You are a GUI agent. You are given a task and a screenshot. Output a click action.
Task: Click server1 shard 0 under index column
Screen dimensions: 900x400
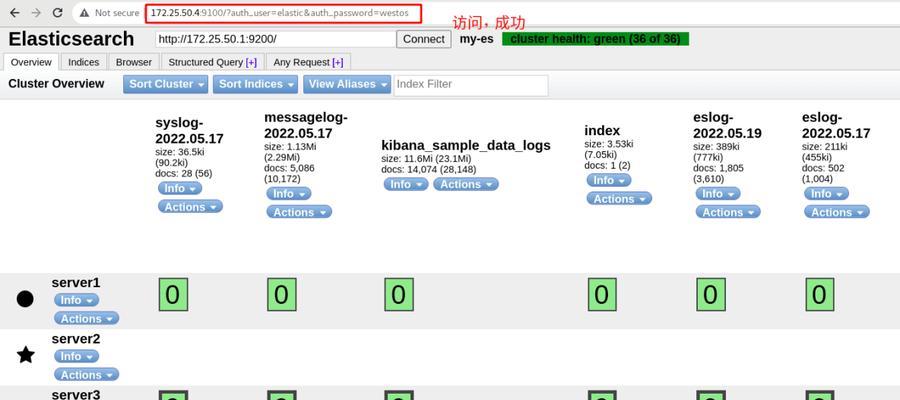click(602, 295)
